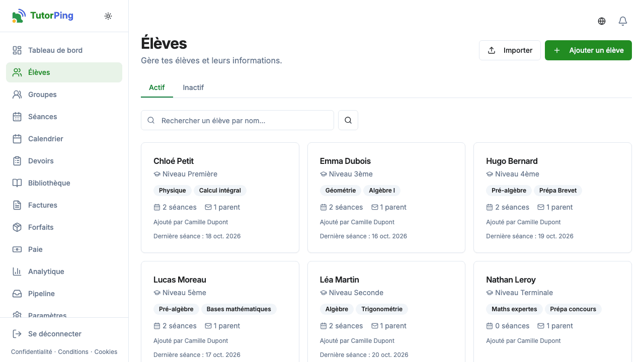Open Chloé Petit's student card
Screen dimensions: 644x362
click(220, 198)
